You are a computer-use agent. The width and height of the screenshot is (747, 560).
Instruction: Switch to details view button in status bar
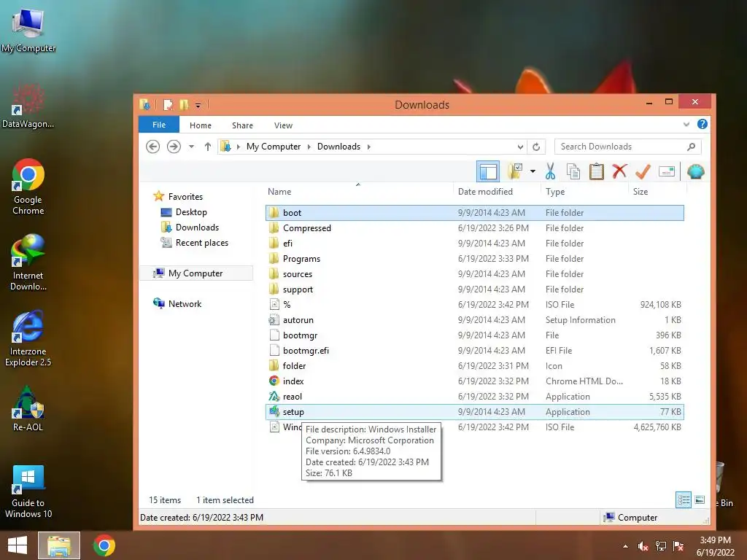click(x=684, y=499)
